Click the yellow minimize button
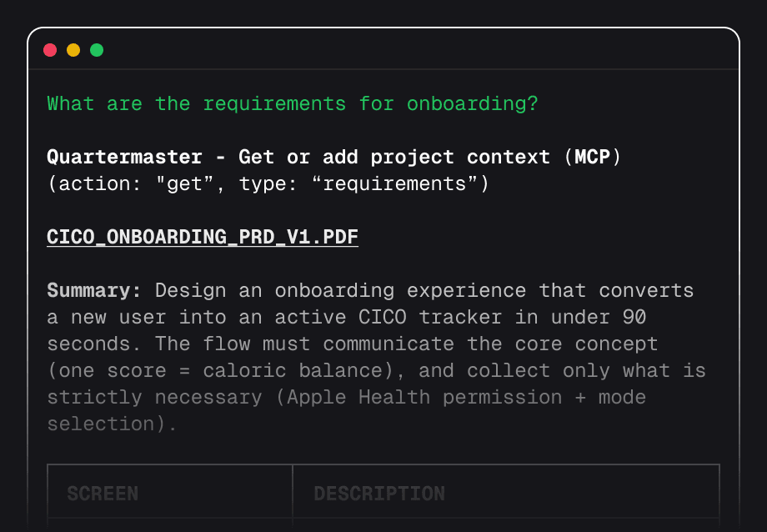 click(x=73, y=50)
